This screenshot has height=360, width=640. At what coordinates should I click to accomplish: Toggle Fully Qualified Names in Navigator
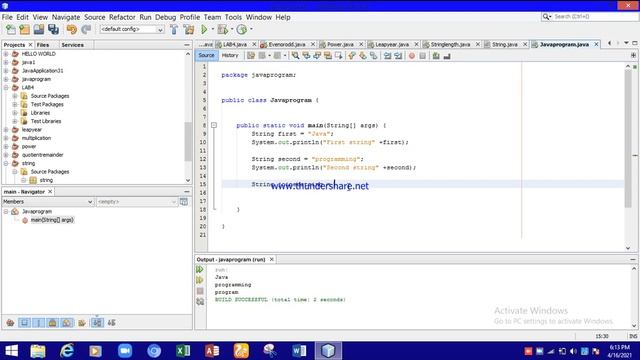82,323
